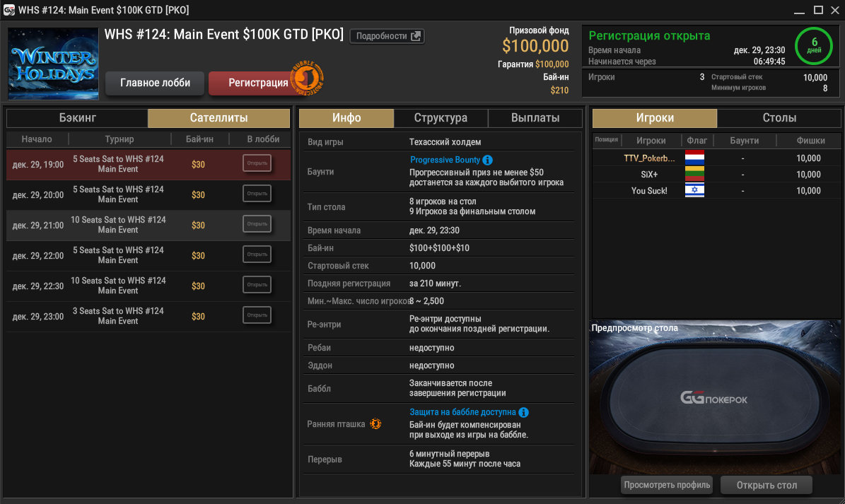Click the Progressive Bounty link
Screen dimensions: 845x504
[445, 160]
